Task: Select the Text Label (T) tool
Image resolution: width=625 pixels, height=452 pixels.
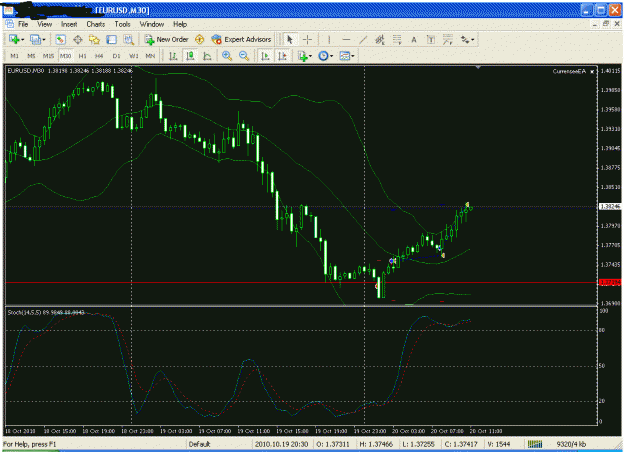Action: pos(430,39)
